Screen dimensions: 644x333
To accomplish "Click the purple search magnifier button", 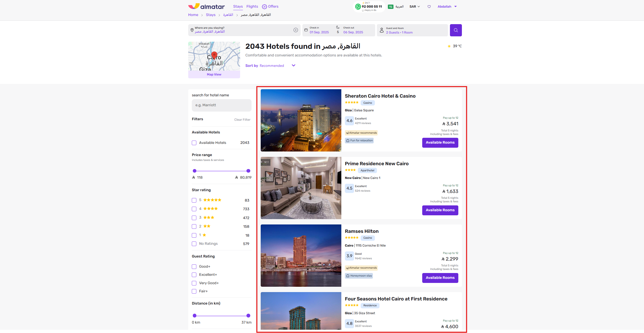I will 456,30.
